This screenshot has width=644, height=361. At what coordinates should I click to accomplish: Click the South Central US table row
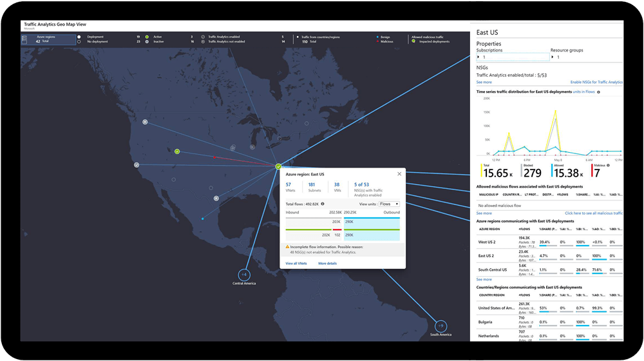pos(549,269)
